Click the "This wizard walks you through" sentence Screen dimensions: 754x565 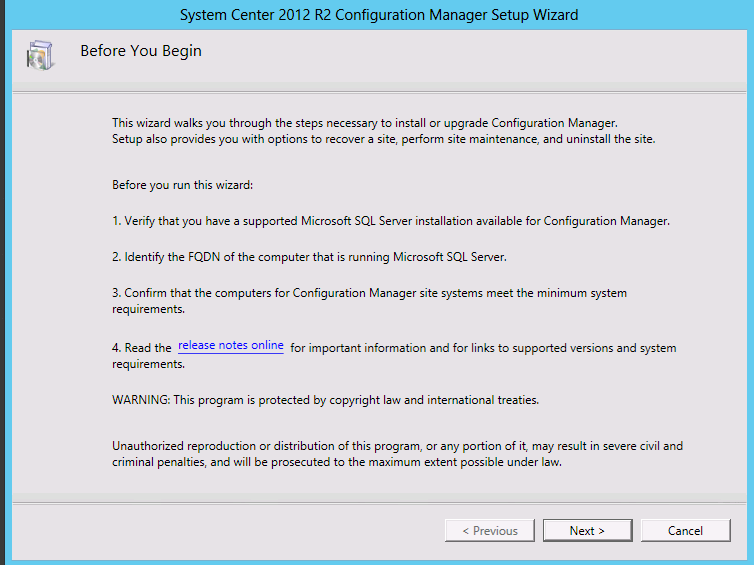365,123
